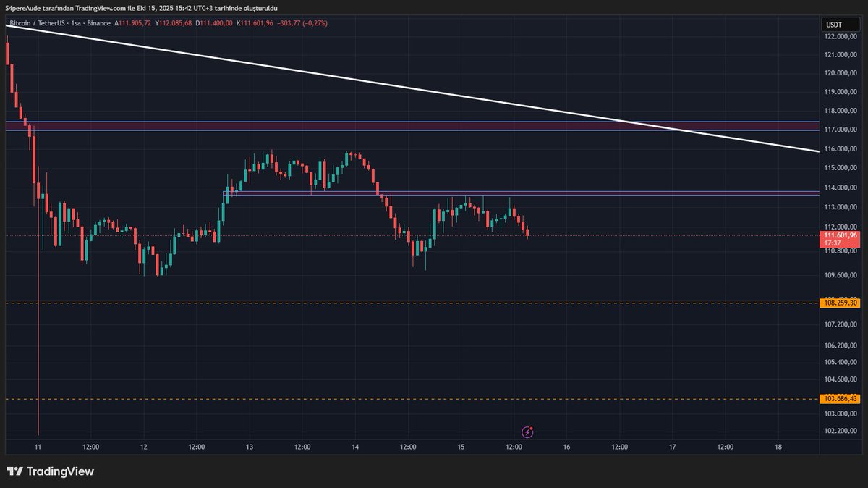Image resolution: width=868 pixels, height=488 pixels.
Task: Click the 106.200,00 price axis label
Action: (x=841, y=345)
